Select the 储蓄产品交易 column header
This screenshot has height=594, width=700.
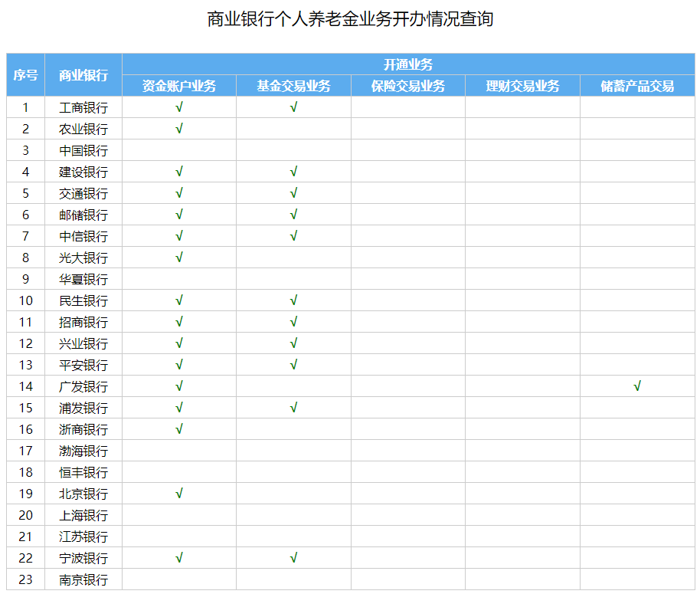(x=637, y=86)
